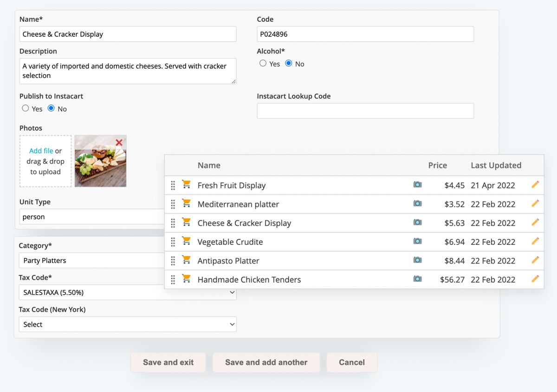The image size is (557, 392).
Task: Edit Antipasto Platter using pencil icon
Action: click(535, 260)
